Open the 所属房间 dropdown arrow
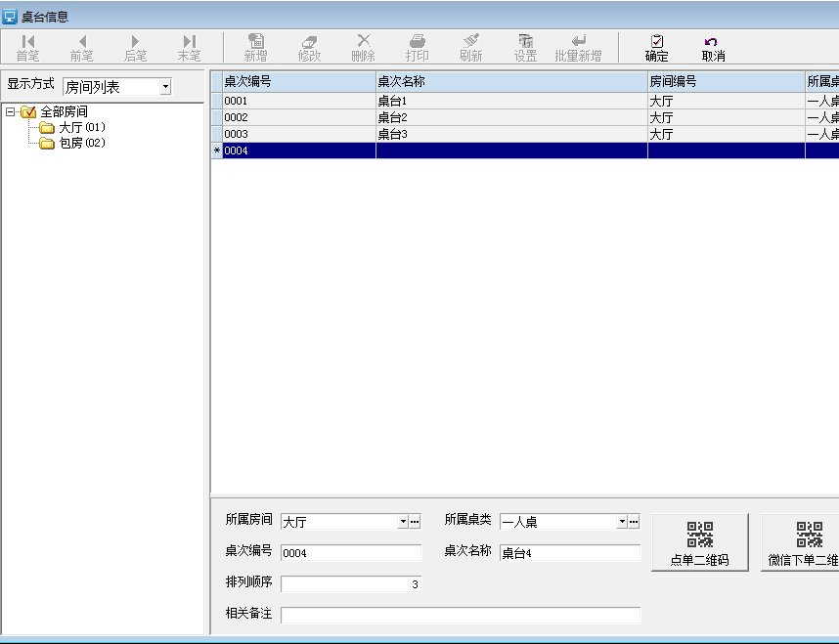839x644 pixels. click(x=402, y=522)
